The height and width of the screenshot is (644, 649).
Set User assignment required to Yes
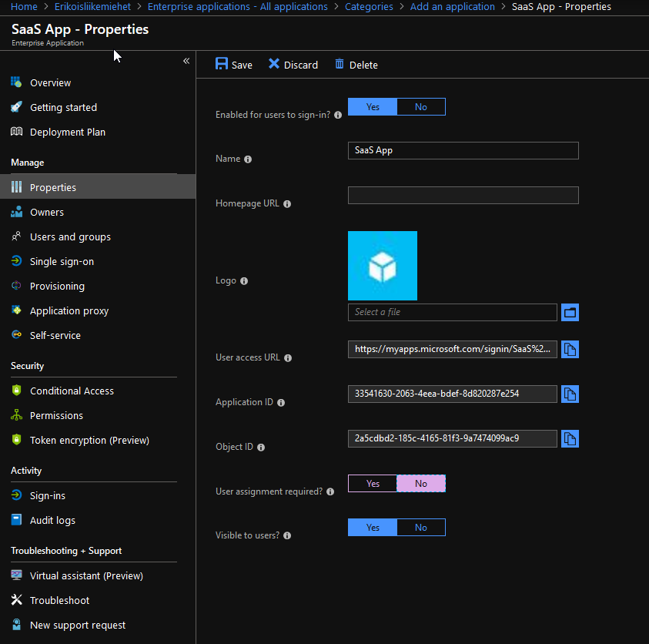pos(373,483)
